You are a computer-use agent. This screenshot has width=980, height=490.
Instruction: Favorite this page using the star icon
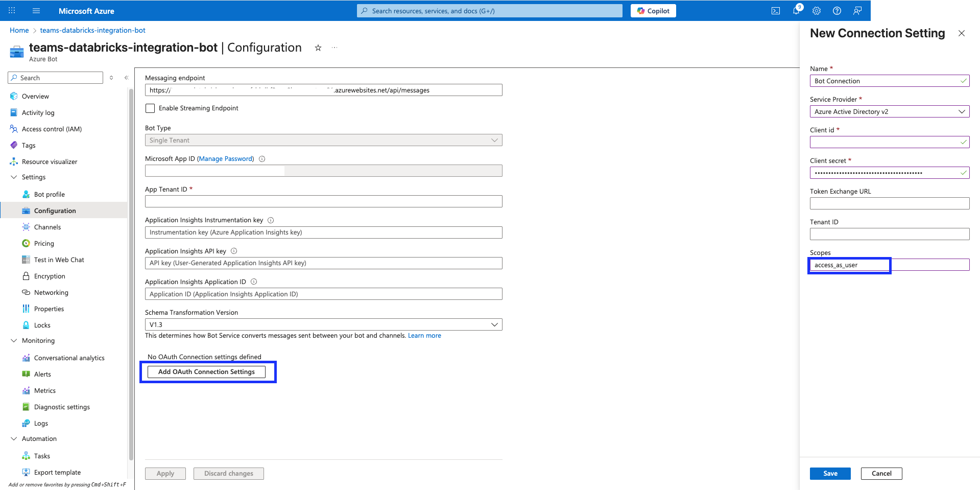point(318,48)
